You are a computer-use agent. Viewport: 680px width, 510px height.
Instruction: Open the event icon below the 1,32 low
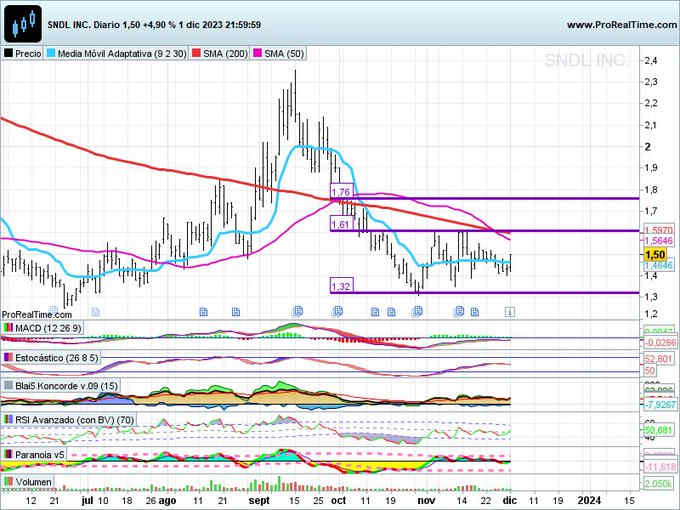418,311
